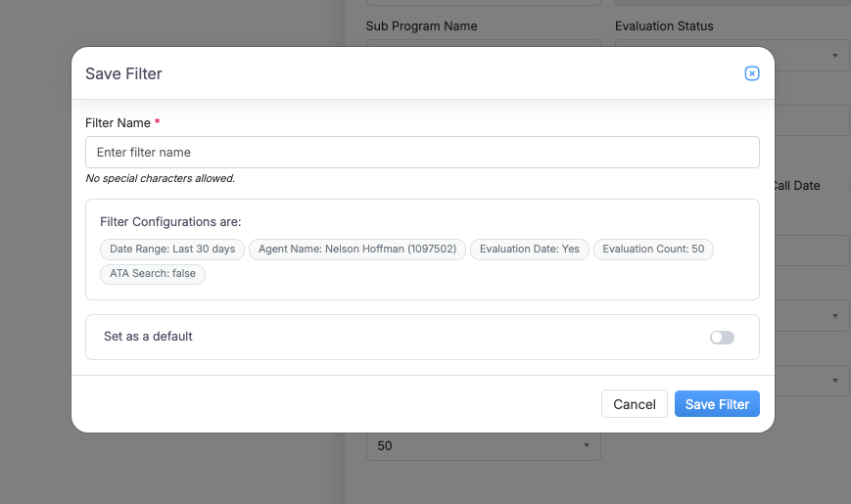This screenshot has height=504, width=851.
Task: Click the Sub Program Name label
Action: [x=421, y=25]
